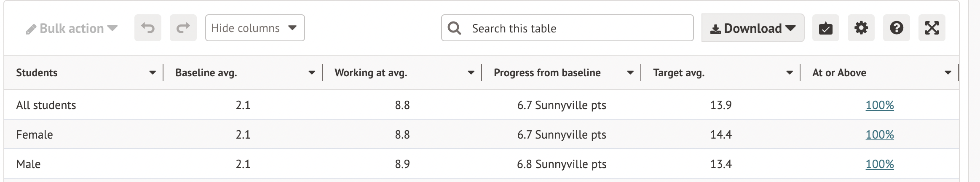Expand Baseline avg. column menu arrow
Viewport: 980px width, 182px height.
pos(312,73)
